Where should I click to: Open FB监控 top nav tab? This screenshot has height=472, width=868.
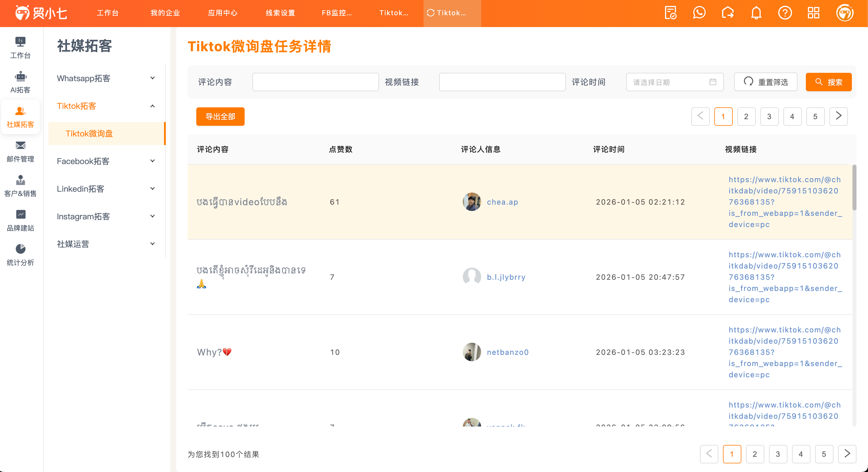pos(337,13)
